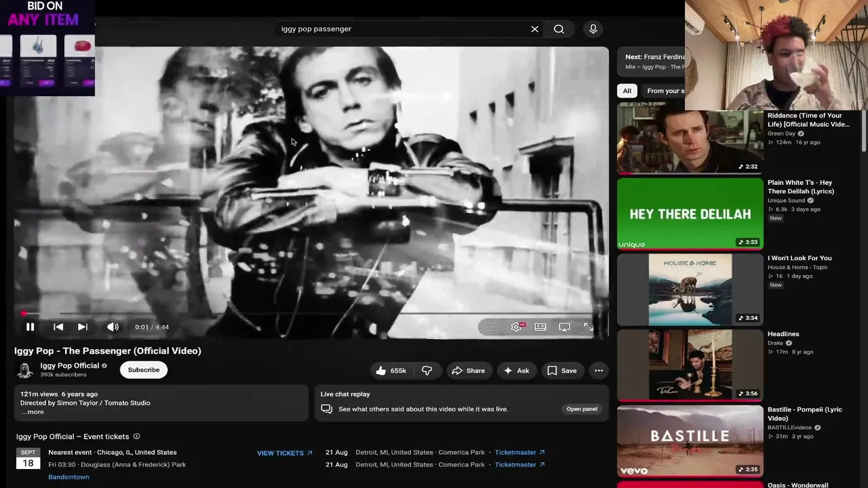Image resolution: width=868 pixels, height=488 pixels.
Task: Open the 'Plain White T's - Hey There Delilah' title
Action: point(801,187)
